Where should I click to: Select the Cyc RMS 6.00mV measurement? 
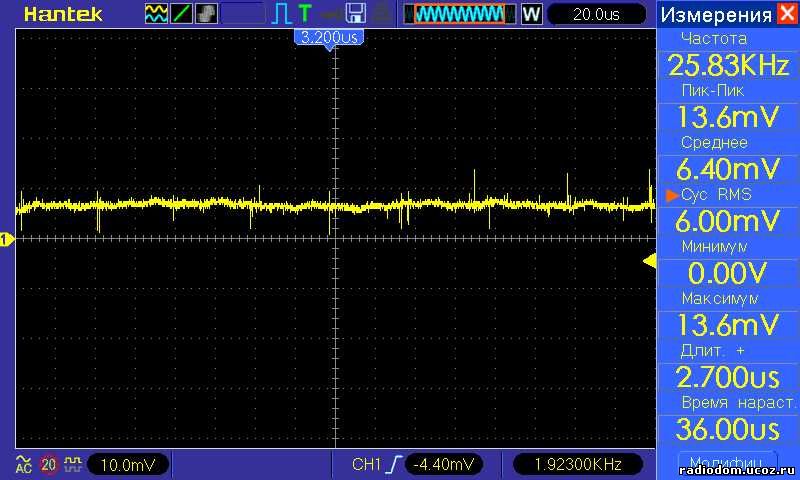[x=728, y=211]
